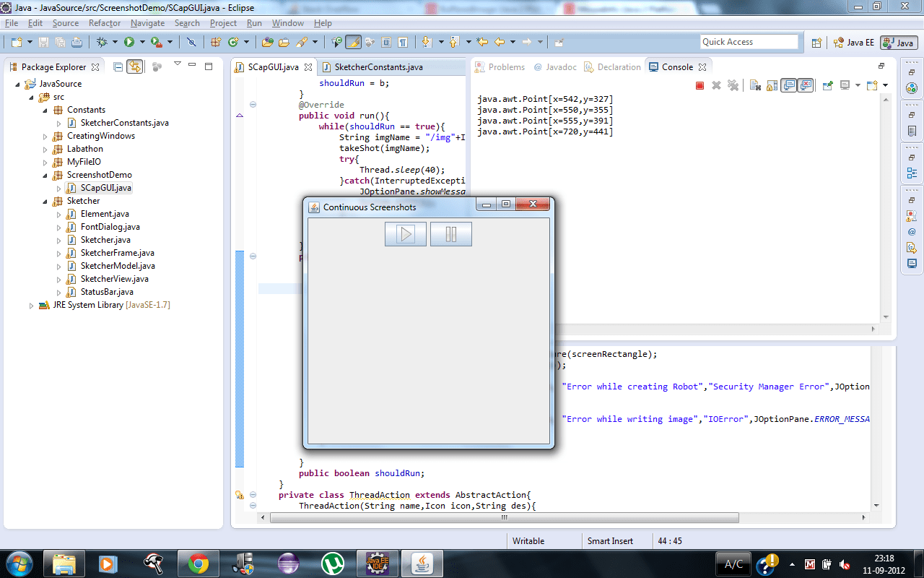Screen dimensions: 924x578
Task: Click the Open Type toolbar icon
Action: 267,42
